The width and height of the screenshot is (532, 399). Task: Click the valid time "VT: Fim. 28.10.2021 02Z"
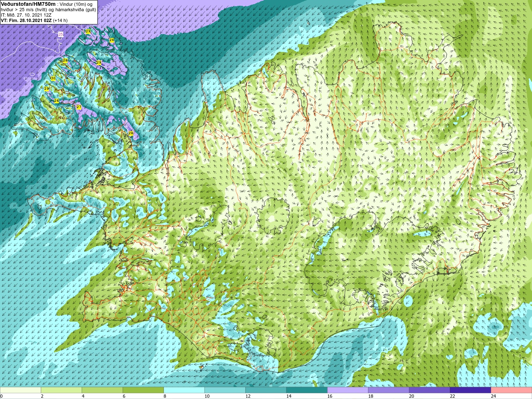pyautogui.click(x=26, y=20)
